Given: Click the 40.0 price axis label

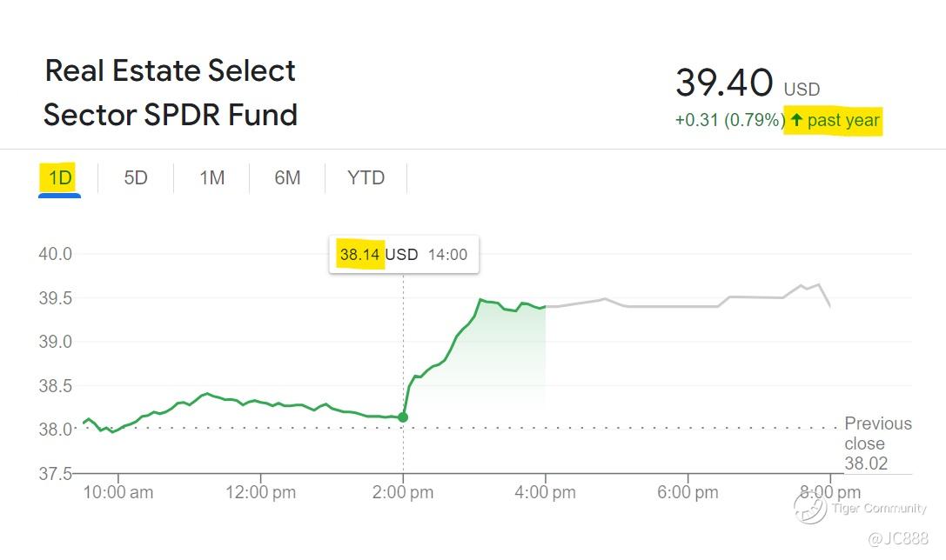Looking at the screenshot, I should 54,254.
